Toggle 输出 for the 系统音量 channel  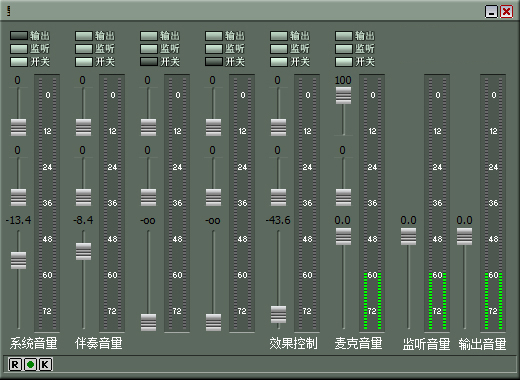[19, 36]
